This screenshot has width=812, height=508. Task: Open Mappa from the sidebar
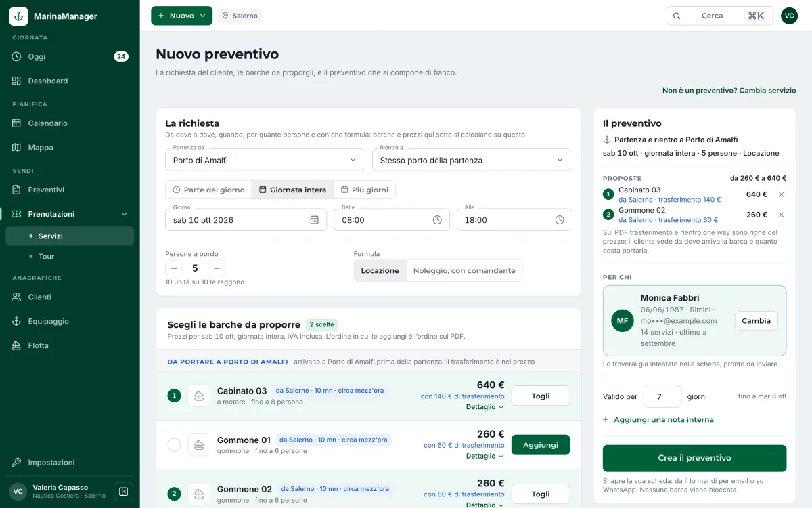(70, 147)
